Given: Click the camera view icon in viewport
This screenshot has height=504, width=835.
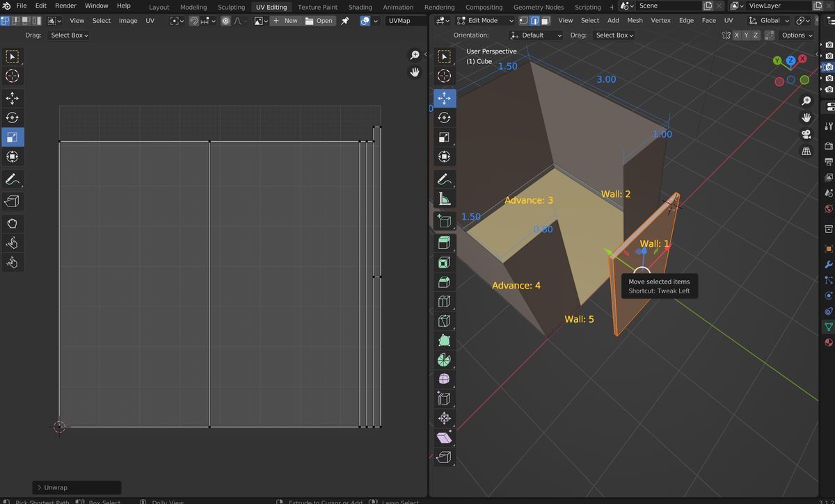Looking at the screenshot, I should click(x=806, y=134).
